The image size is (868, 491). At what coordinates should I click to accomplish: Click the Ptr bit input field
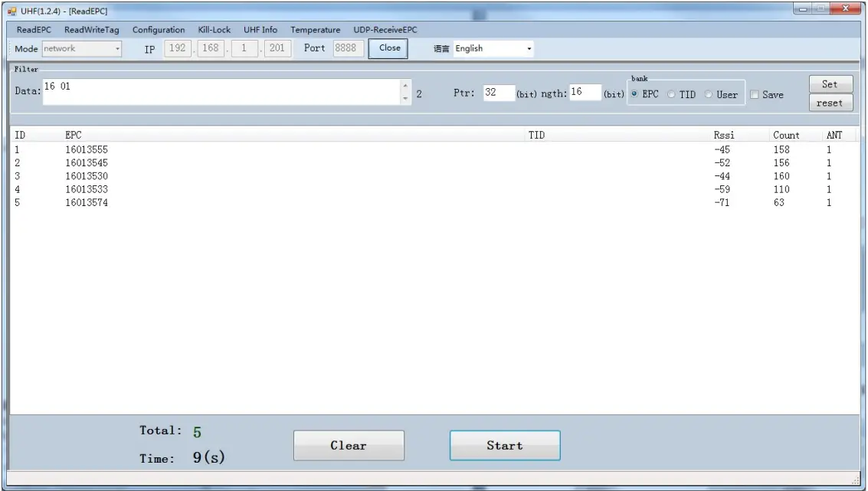tap(499, 93)
